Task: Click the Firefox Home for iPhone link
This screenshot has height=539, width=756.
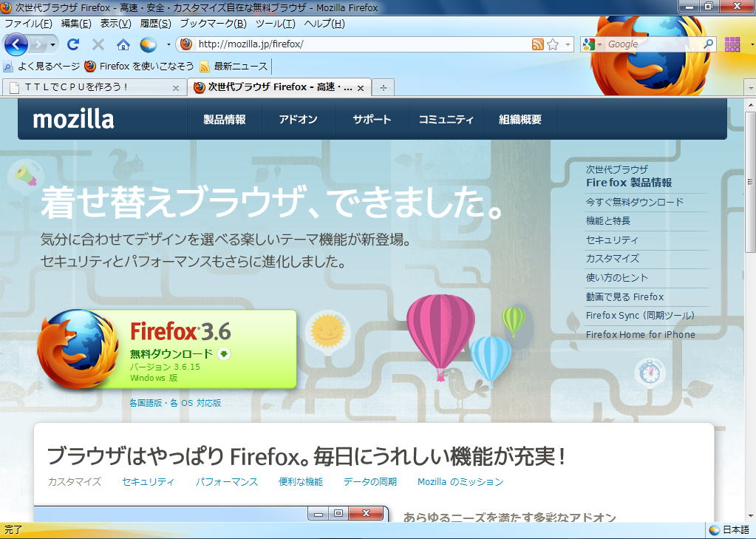Action: [x=640, y=334]
